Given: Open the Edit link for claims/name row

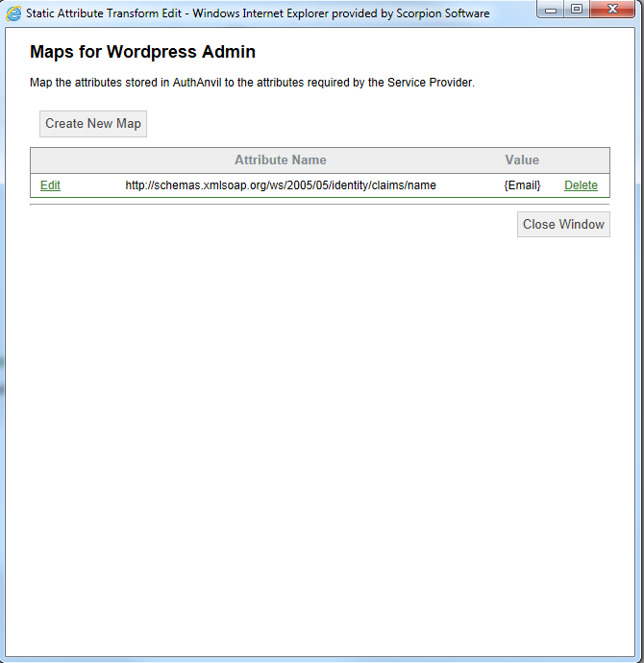Looking at the screenshot, I should (x=50, y=185).
